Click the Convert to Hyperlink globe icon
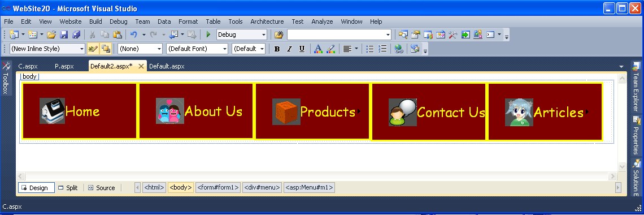The width and height of the screenshot is (644, 215). tap(398, 49)
